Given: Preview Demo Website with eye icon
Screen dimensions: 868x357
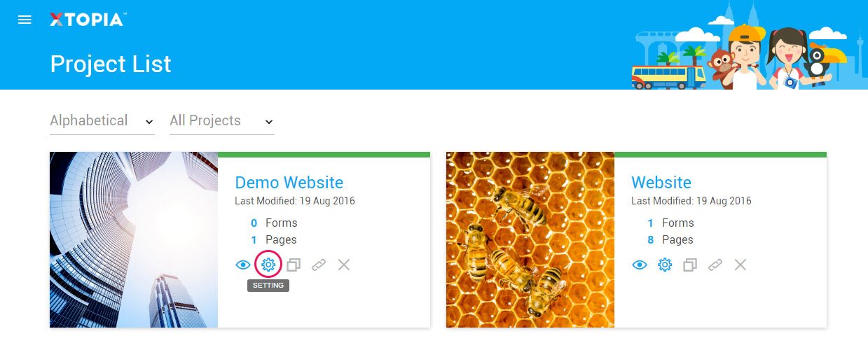Looking at the screenshot, I should (242, 265).
